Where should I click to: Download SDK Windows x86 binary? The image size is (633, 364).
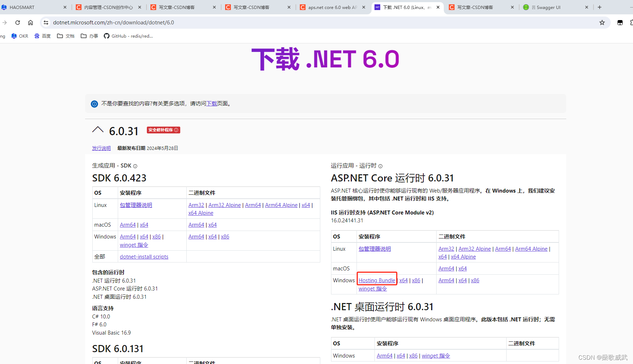click(x=225, y=237)
